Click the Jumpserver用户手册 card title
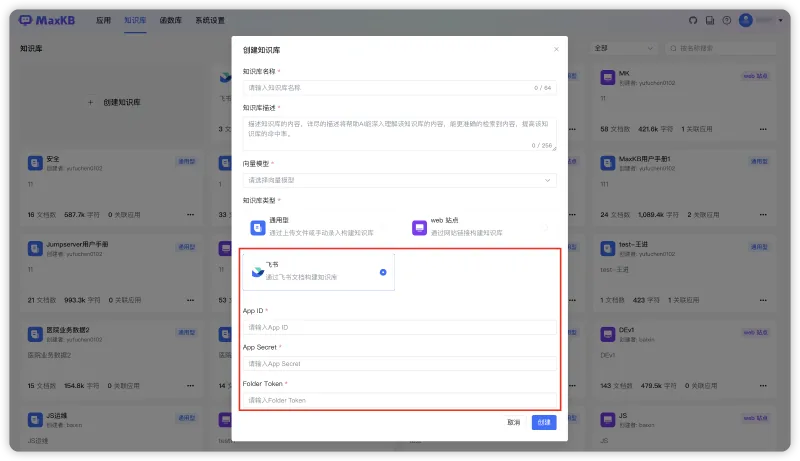 pyautogui.click(x=77, y=244)
